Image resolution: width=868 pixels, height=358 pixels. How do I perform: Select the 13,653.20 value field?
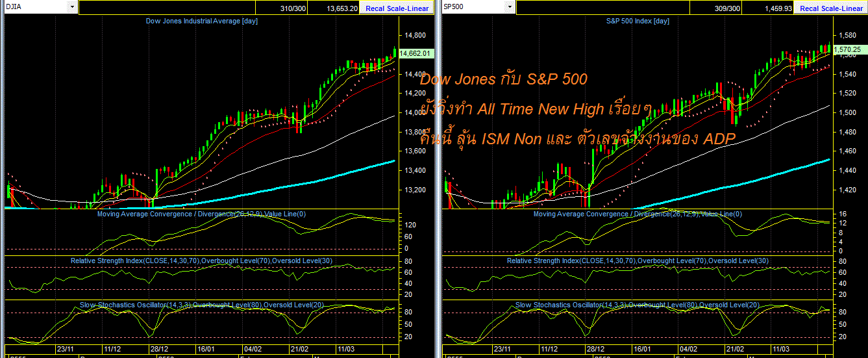coord(334,8)
